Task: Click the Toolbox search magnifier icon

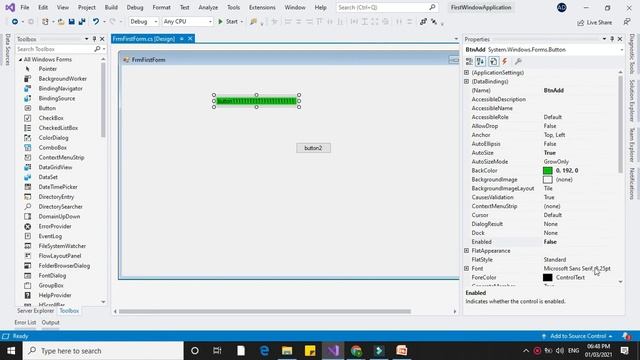Action: tap(97, 49)
